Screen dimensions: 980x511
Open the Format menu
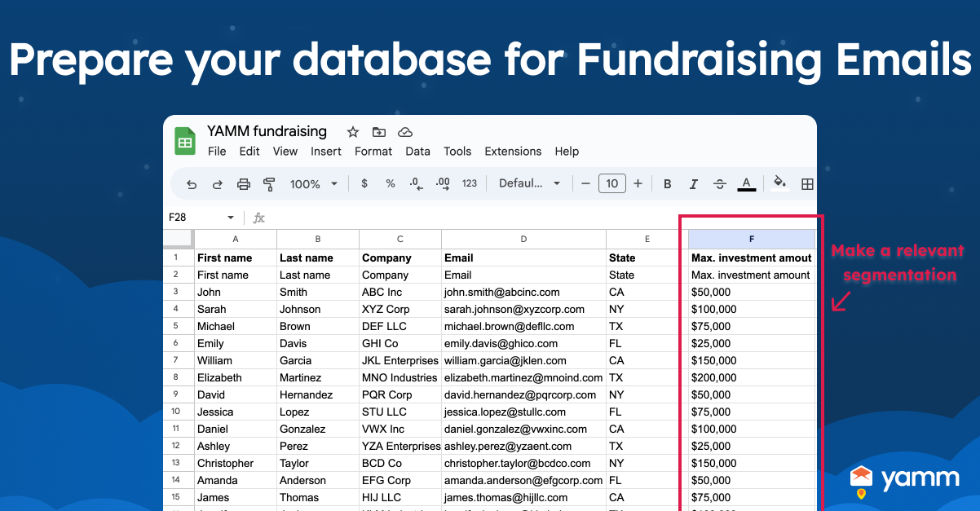click(x=373, y=152)
